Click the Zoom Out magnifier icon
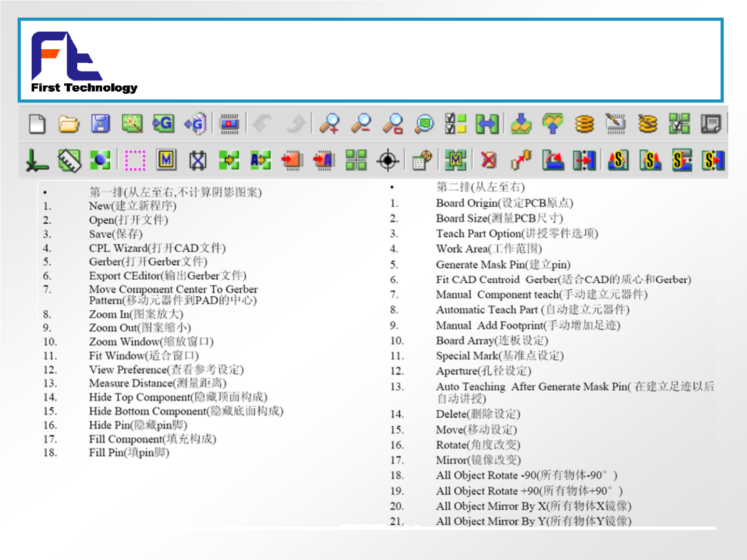 361,124
